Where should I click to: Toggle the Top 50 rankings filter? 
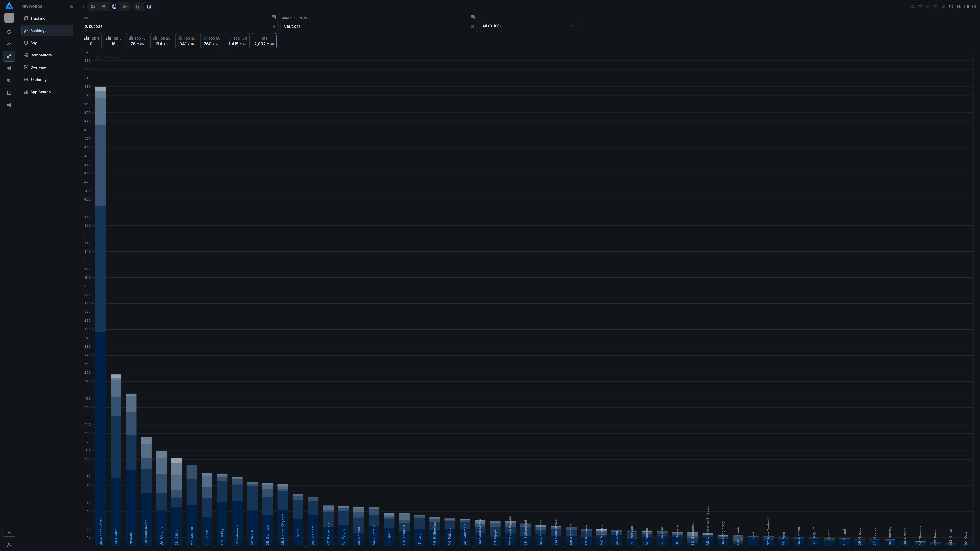pos(212,41)
